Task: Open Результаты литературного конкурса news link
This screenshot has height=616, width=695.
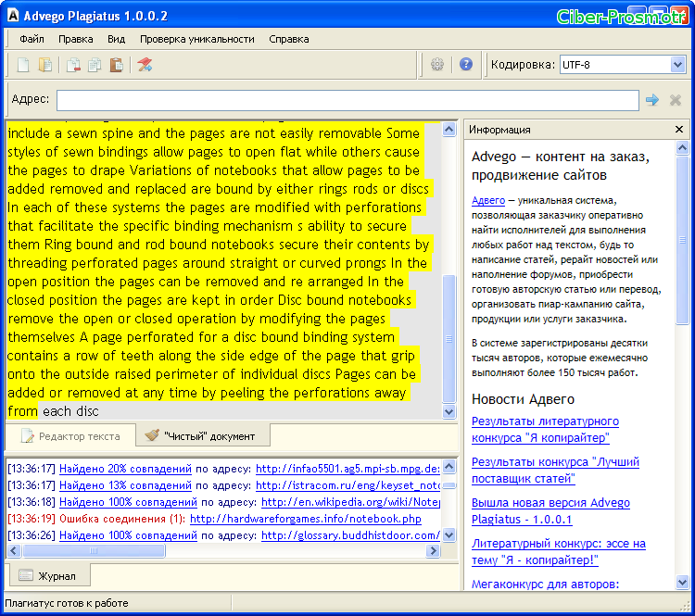Action: pos(545,430)
